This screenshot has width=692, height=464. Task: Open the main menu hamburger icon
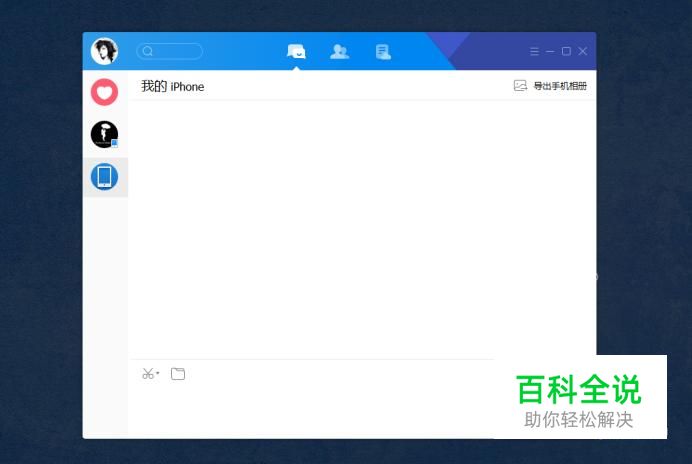[534, 51]
